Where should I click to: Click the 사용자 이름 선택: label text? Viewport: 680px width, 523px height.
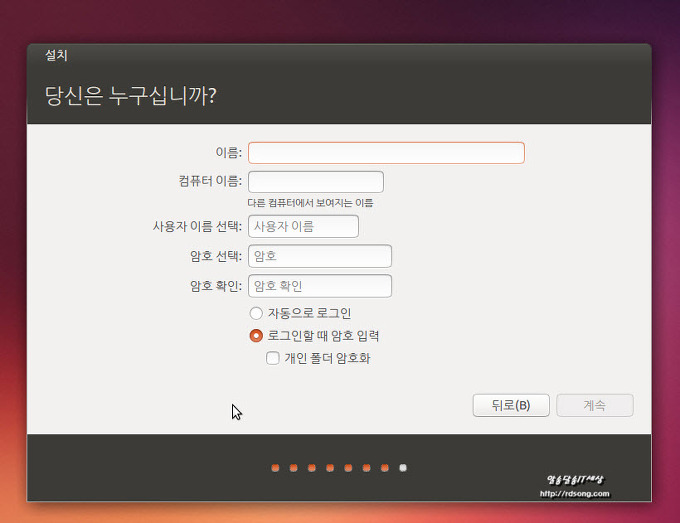click(190, 227)
